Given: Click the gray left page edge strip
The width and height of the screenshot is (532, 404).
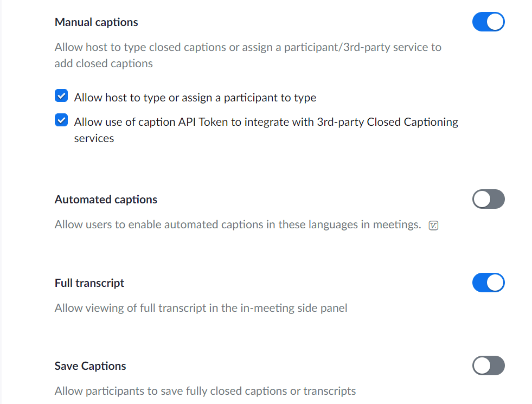Looking at the screenshot, I should click(x=1, y=202).
